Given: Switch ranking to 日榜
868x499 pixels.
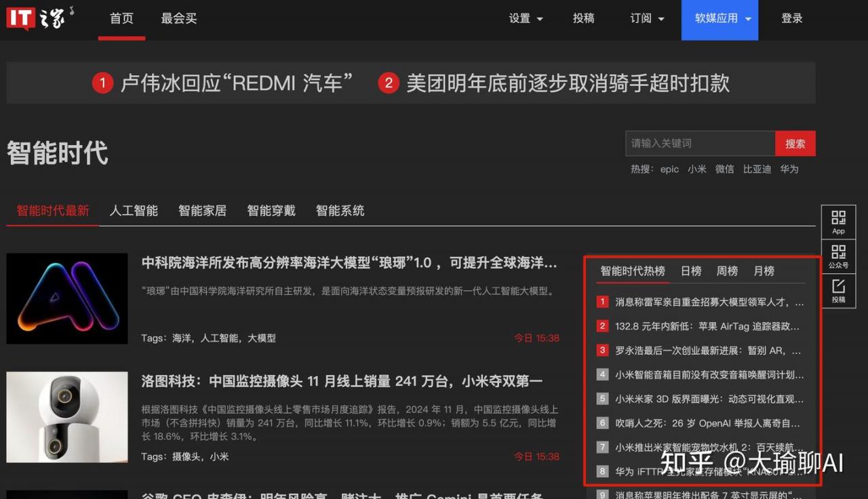Looking at the screenshot, I should point(691,271).
